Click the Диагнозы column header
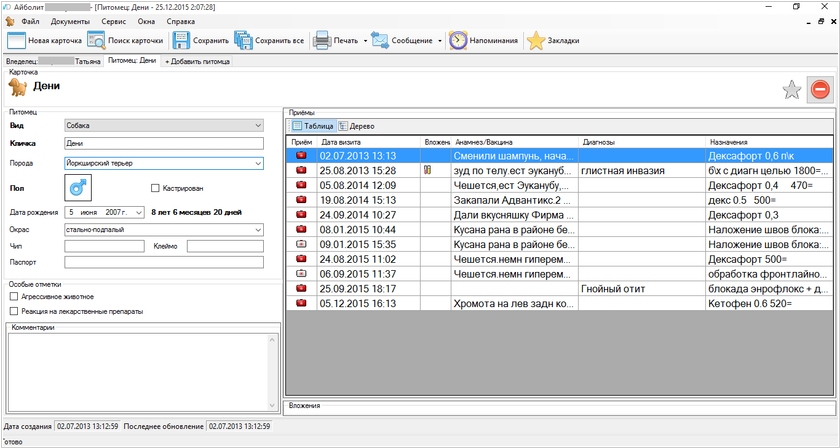840x448 pixels. tap(598, 142)
